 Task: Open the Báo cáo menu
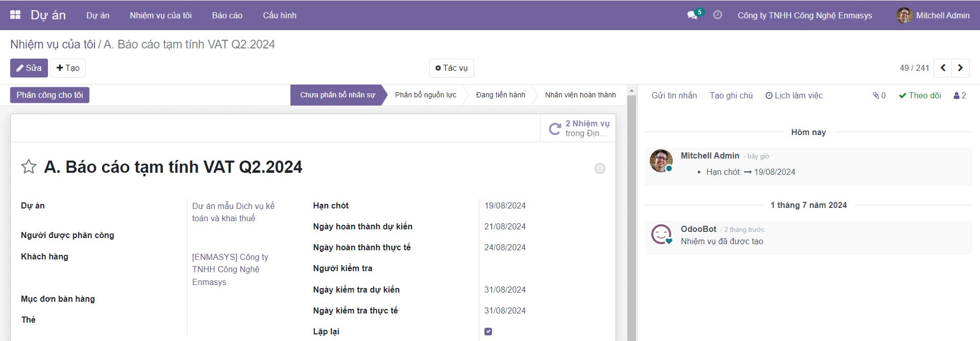click(227, 15)
